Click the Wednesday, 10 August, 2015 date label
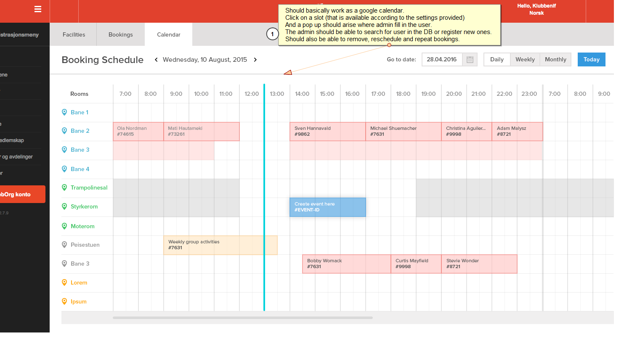This screenshot has width=632, height=364. (205, 60)
